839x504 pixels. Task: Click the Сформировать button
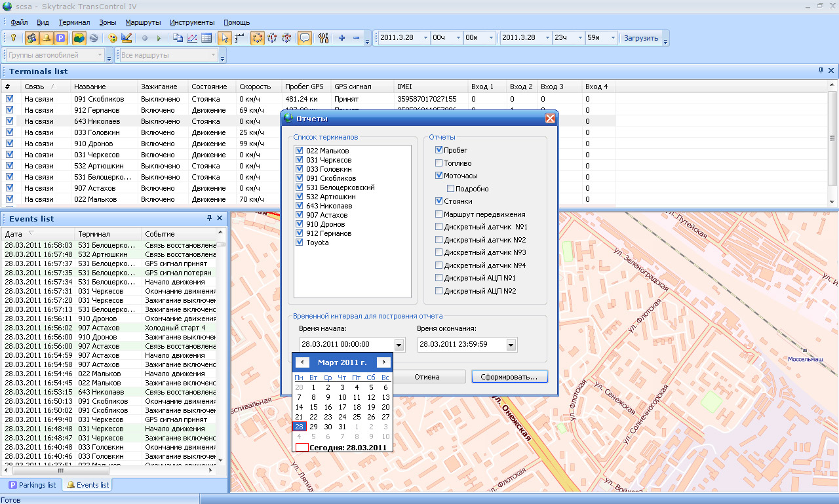coord(509,377)
